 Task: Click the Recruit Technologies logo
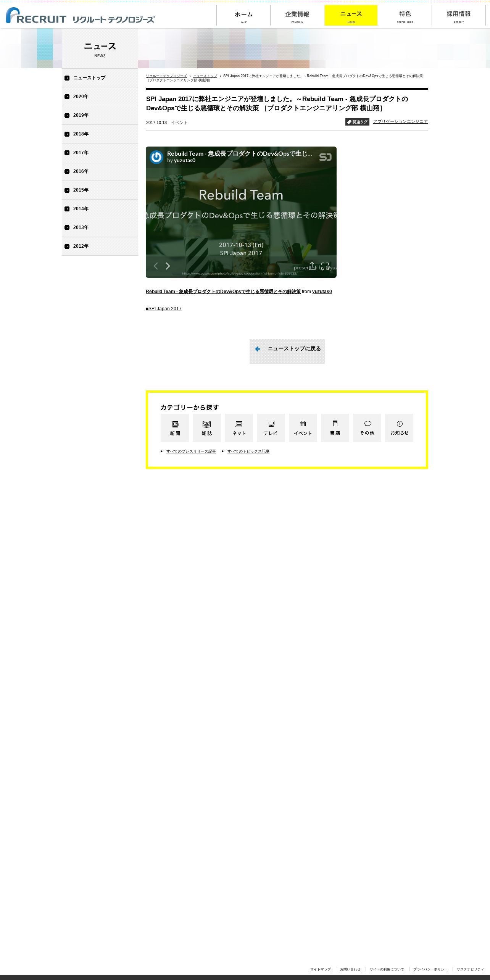80,16
